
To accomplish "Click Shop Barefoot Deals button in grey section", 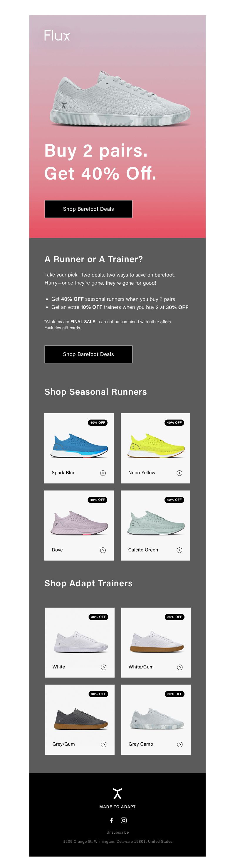I will [88, 354].
